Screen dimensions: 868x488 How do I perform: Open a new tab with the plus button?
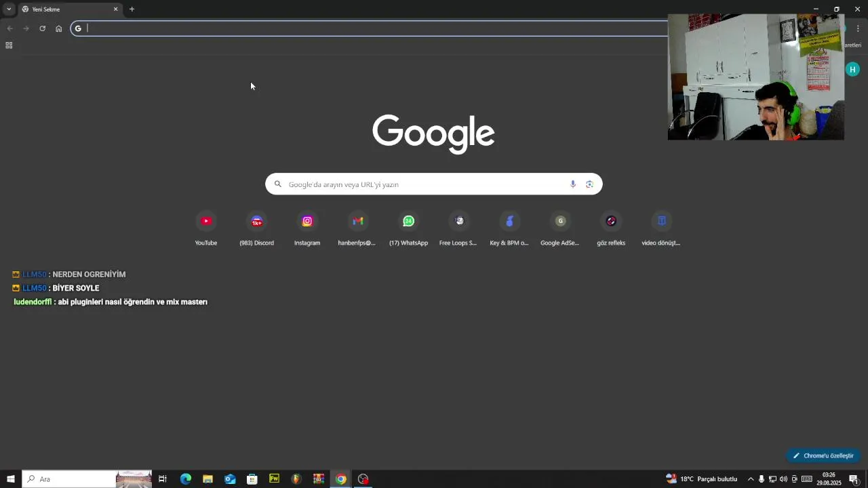click(132, 9)
